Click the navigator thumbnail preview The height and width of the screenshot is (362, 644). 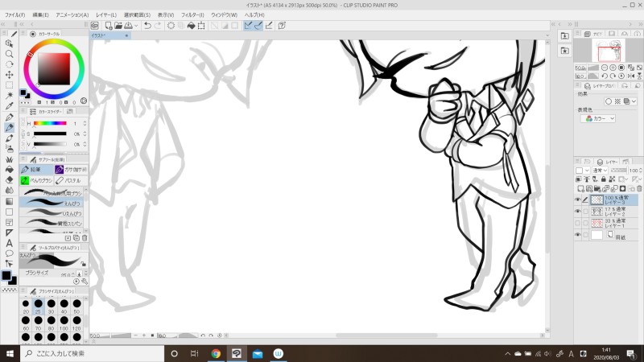coord(609,51)
